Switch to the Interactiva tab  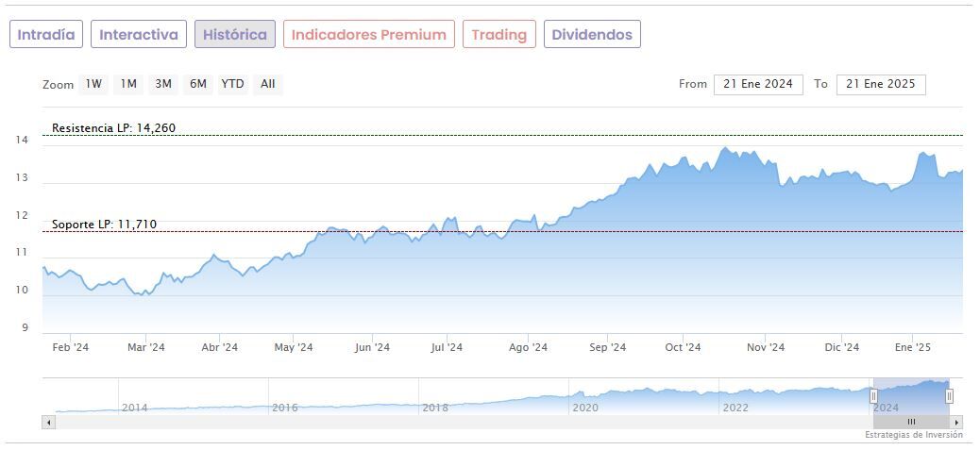(x=139, y=35)
